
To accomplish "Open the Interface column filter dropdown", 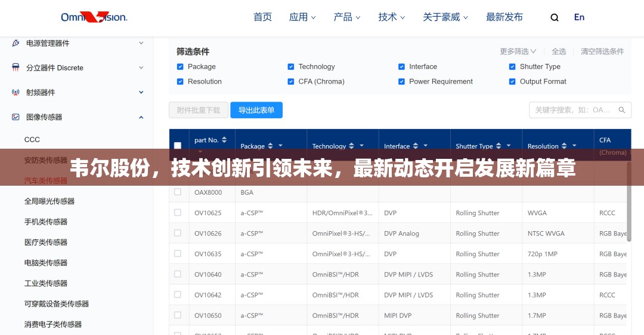I will (426, 146).
